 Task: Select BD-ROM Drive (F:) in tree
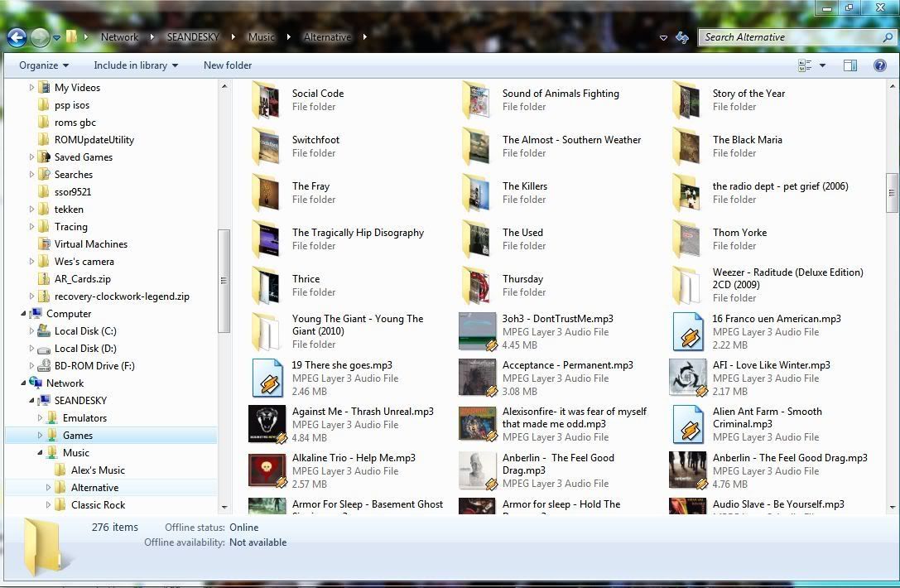(x=94, y=366)
